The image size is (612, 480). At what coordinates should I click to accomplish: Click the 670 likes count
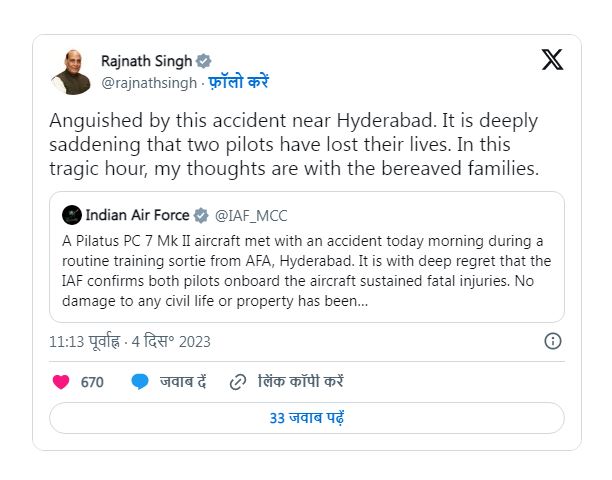(x=92, y=381)
